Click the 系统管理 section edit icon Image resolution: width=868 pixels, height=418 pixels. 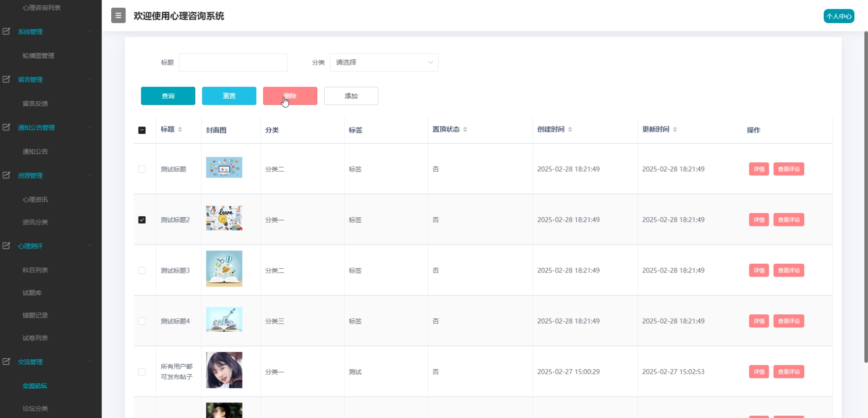tap(6, 31)
